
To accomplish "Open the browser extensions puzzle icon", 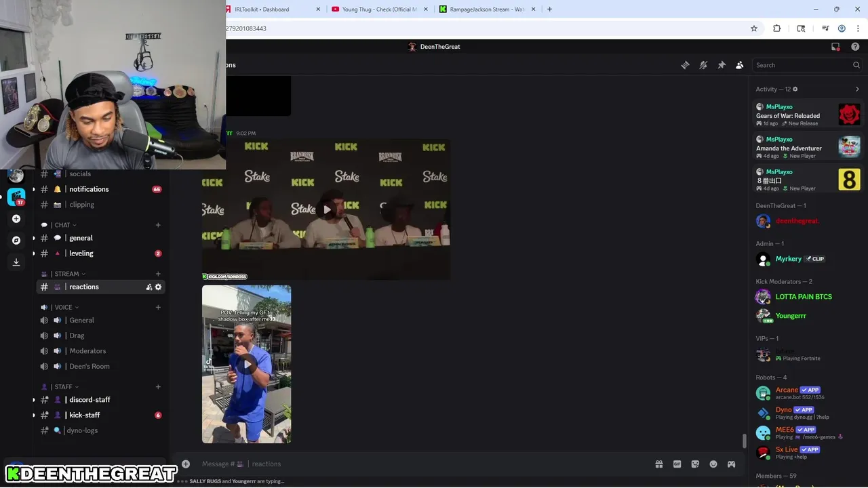I will click(777, 28).
